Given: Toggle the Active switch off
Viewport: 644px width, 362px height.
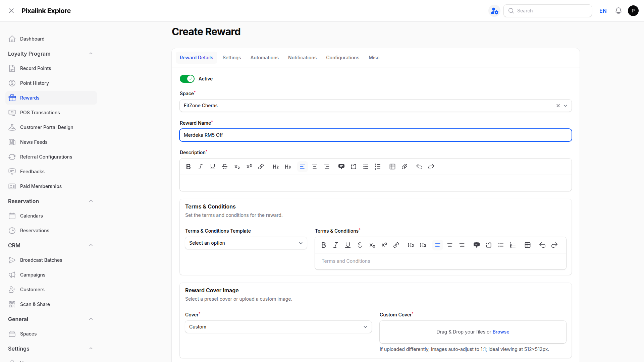Looking at the screenshot, I should click(187, 79).
